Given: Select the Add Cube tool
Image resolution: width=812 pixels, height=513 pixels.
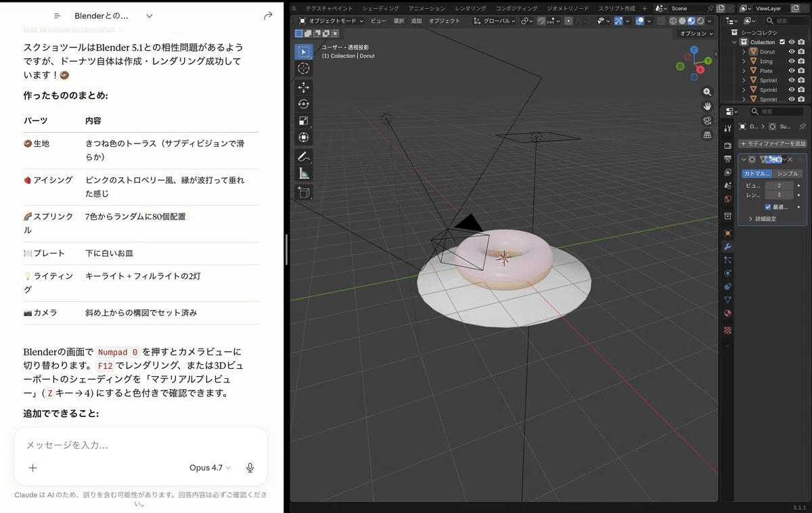Looking at the screenshot, I should (304, 193).
